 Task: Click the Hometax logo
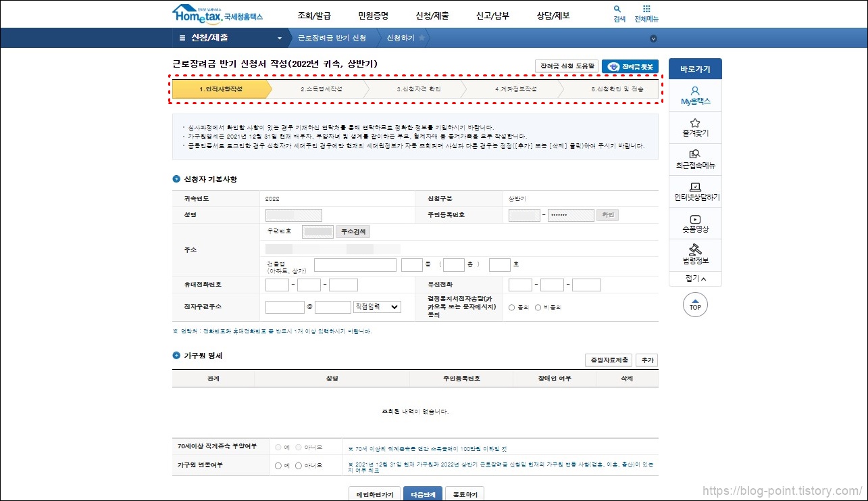tap(218, 13)
